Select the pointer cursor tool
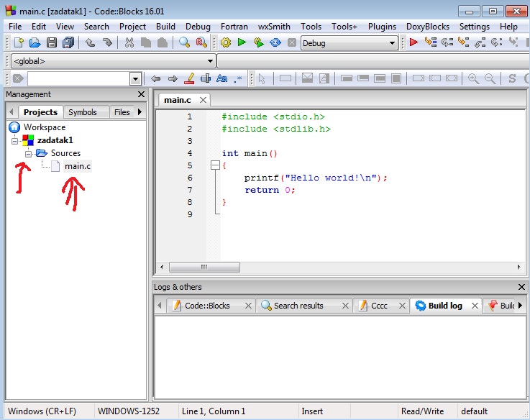This screenshot has width=530, height=420. pyautogui.click(x=262, y=79)
